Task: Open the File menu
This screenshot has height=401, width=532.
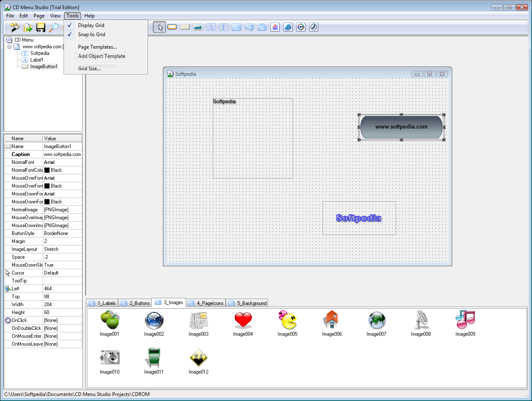Action: pyautogui.click(x=10, y=16)
